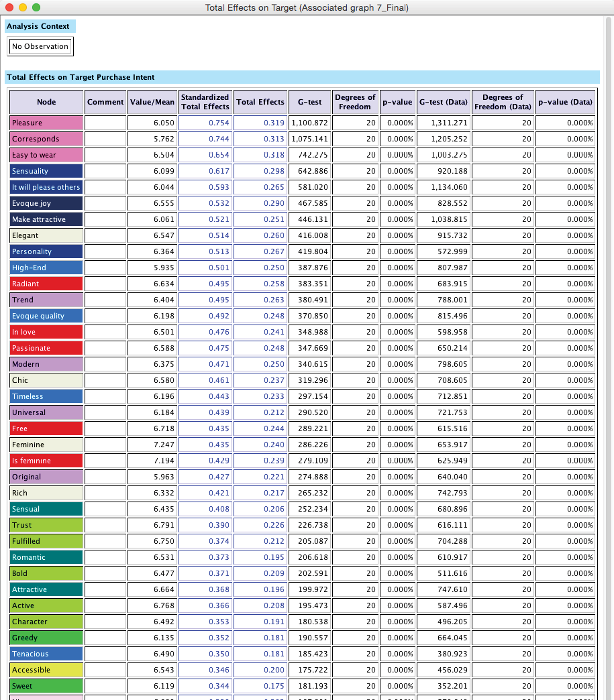The height and width of the screenshot is (700, 614).
Task: Click Feminine Value/Mean cell 7.247
Action: click(152, 444)
